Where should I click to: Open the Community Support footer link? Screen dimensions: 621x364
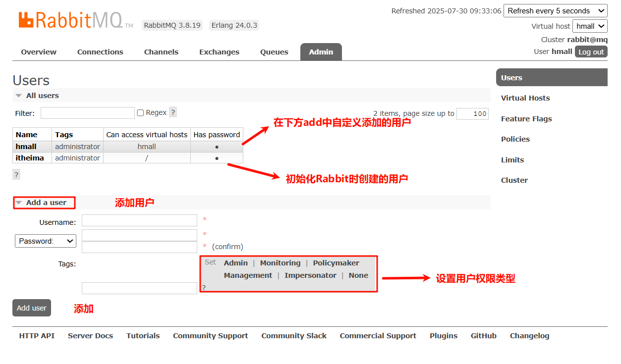210,336
